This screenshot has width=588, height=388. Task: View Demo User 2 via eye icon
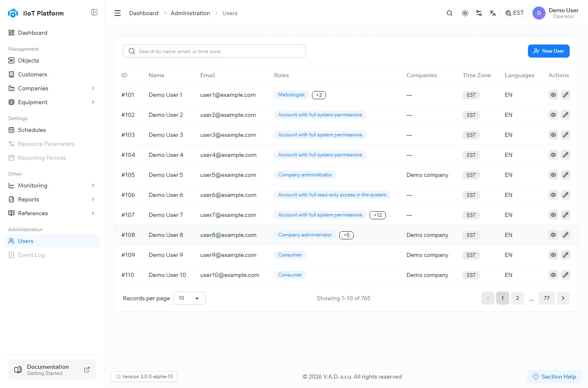tap(553, 115)
